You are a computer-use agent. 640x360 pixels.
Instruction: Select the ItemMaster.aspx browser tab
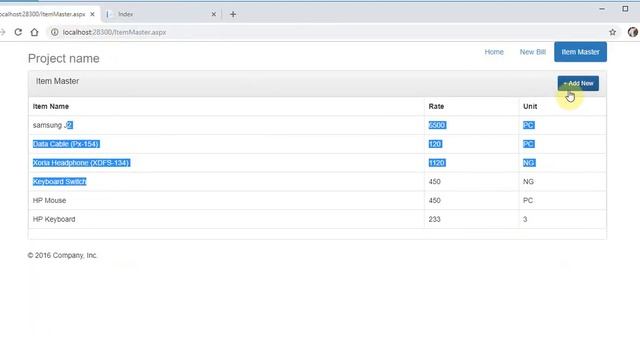pyautogui.click(x=45, y=14)
